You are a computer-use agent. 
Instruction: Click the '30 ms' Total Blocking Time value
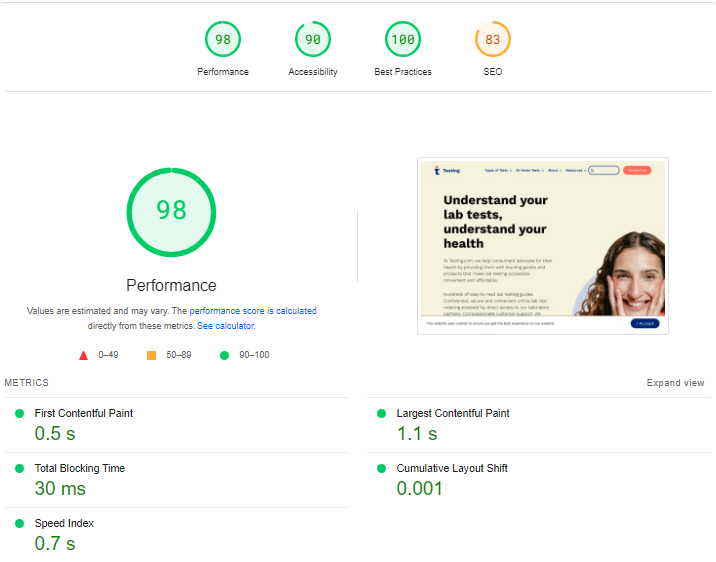click(x=60, y=488)
